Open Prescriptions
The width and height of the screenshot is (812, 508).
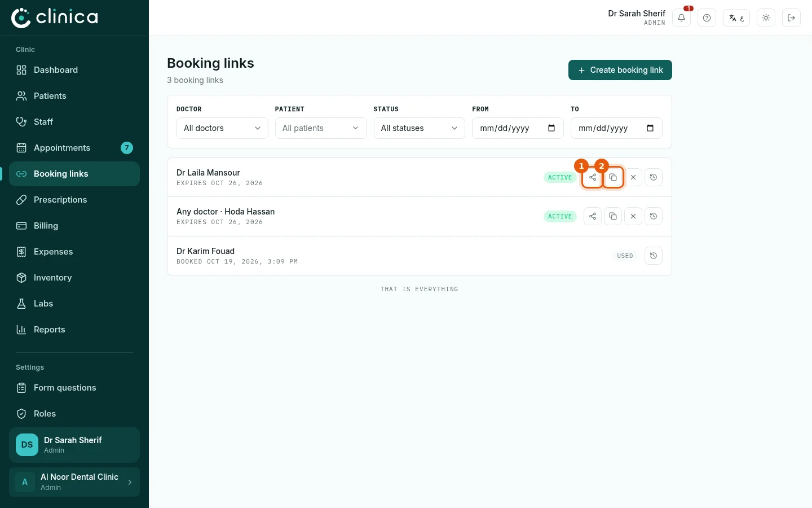[x=74, y=200]
